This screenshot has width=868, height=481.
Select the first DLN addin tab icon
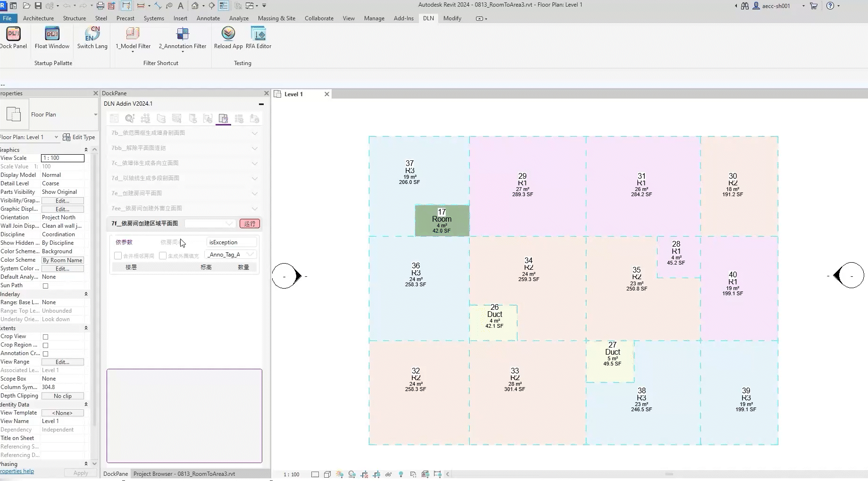tap(114, 118)
